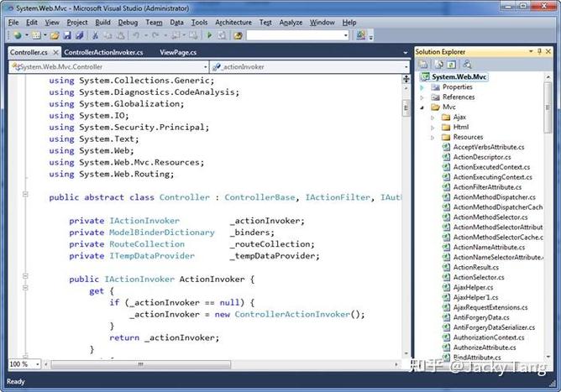Click the Paste toolbar icon
Image resolution: width=561 pixels, height=392 pixels.
coord(121,35)
